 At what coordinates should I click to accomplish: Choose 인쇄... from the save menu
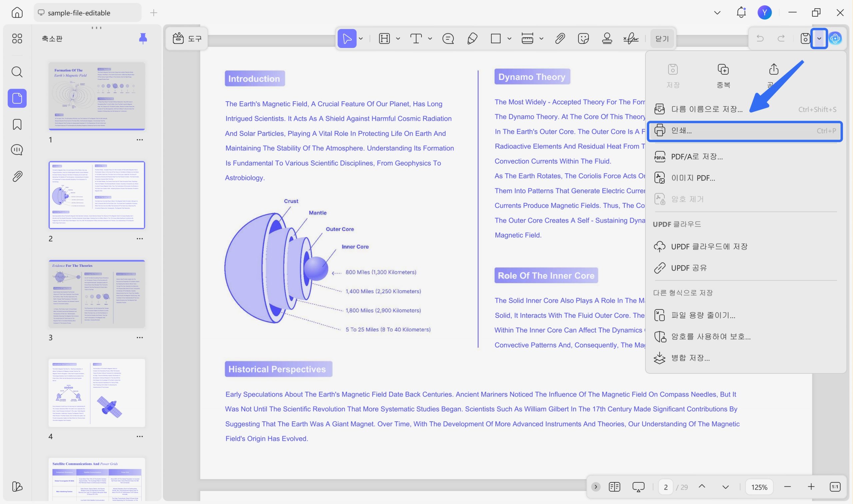pos(745,131)
